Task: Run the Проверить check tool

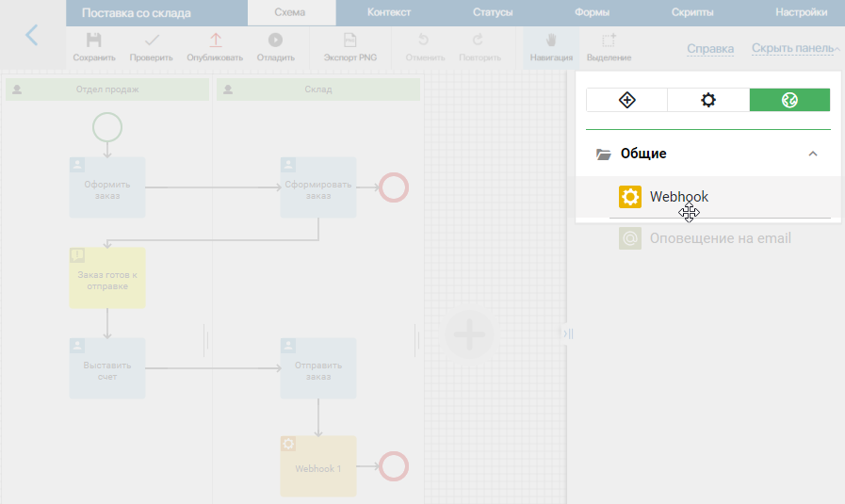Action: pyautogui.click(x=151, y=47)
